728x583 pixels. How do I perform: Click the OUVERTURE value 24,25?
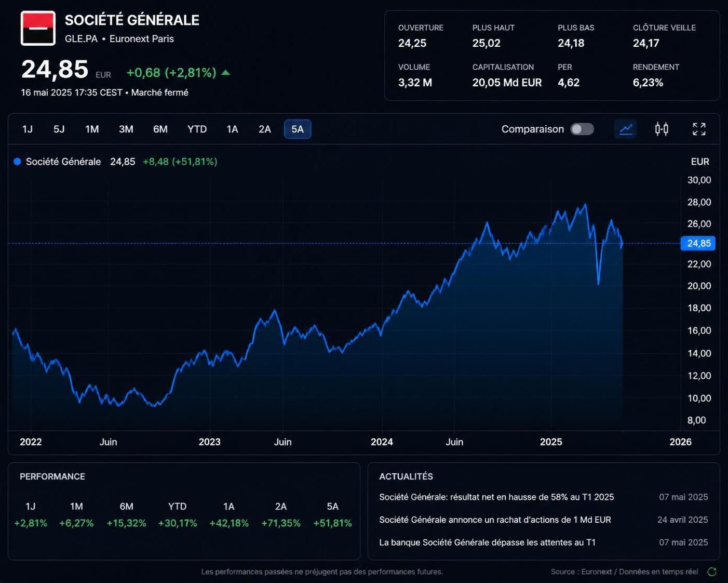tap(412, 43)
